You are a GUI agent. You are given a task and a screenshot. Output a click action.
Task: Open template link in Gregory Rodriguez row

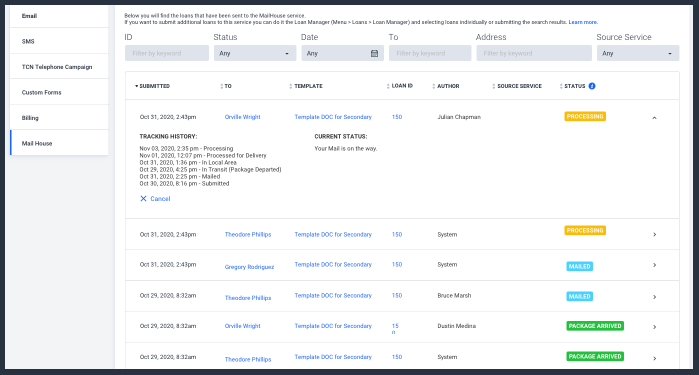(333, 264)
